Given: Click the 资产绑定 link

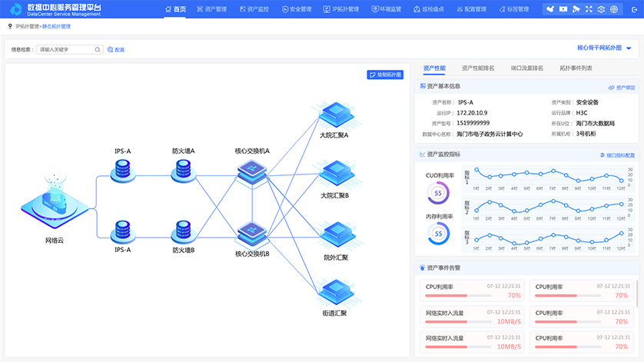Looking at the screenshot, I should [x=622, y=88].
